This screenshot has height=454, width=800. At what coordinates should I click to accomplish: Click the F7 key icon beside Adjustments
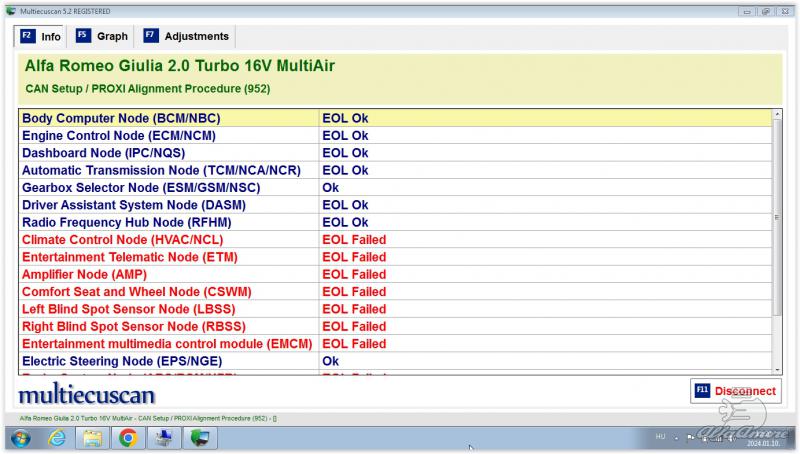(150, 36)
